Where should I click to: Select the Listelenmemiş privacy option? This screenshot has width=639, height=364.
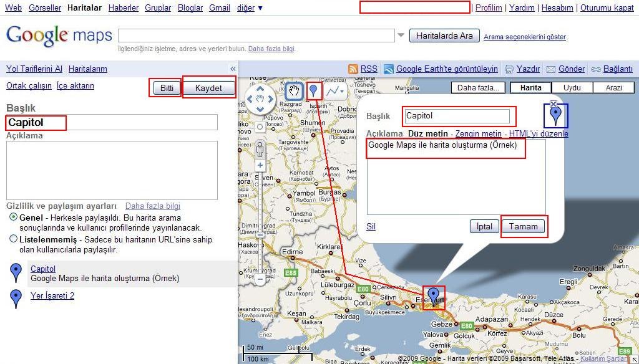(14, 239)
